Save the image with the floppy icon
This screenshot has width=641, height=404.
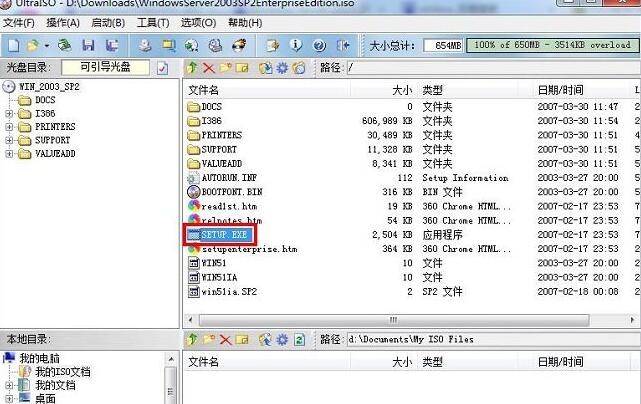(x=88, y=45)
